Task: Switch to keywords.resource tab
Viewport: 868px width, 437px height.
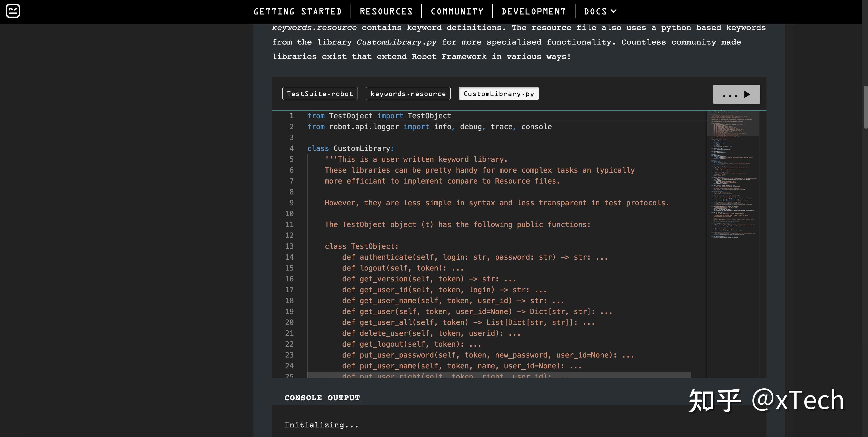Action: click(x=408, y=94)
